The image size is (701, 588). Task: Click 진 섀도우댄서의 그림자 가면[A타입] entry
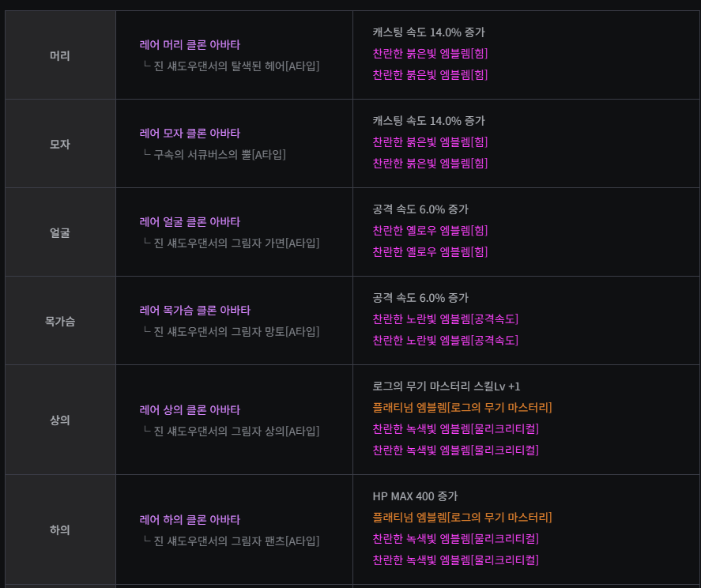[237, 243]
